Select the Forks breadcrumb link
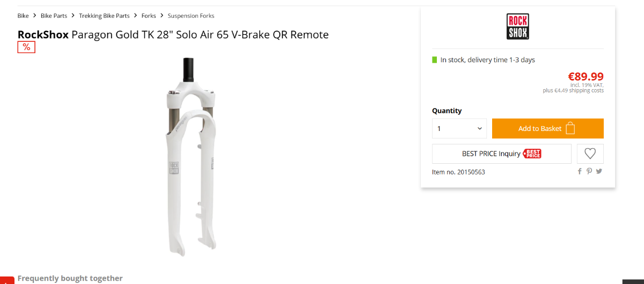Screen dimensions: 644x284 coord(149,16)
